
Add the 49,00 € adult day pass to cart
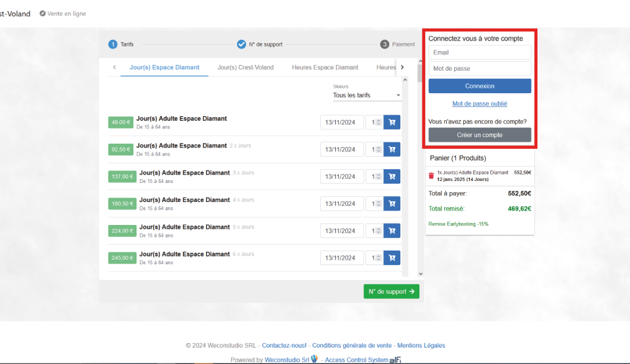pos(392,122)
